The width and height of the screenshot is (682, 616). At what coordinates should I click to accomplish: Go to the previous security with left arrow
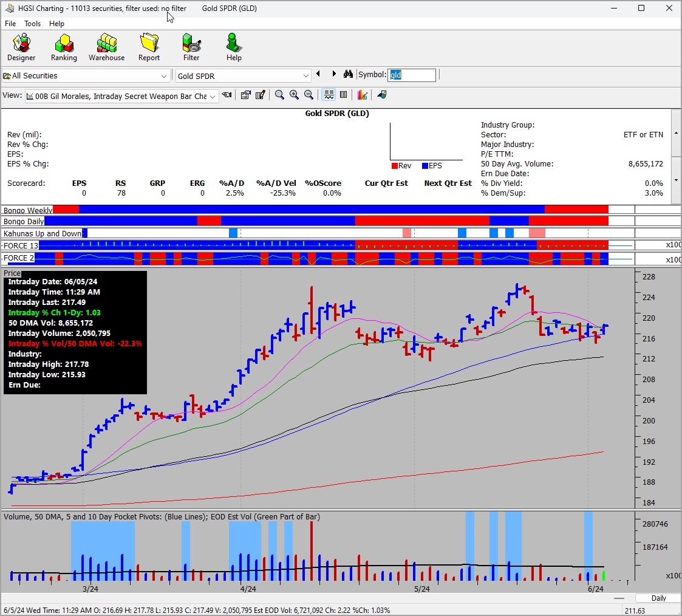click(x=318, y=74)
